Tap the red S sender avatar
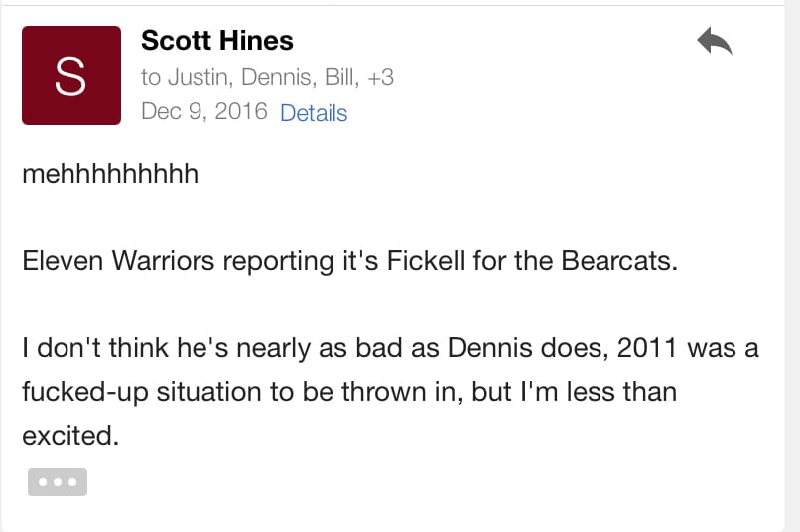Viewport: 800px width, 532px height. click(x=71, y=75)
